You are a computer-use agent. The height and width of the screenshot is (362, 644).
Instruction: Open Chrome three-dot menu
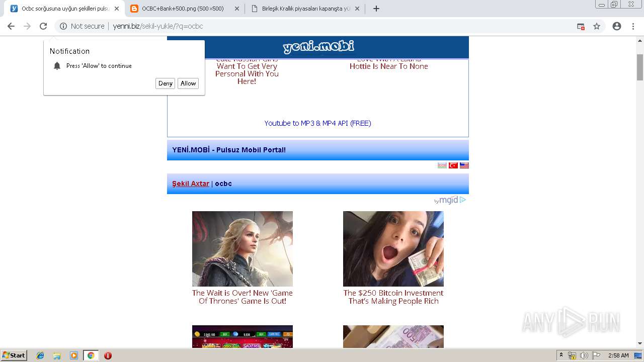(x=633, y=26)
